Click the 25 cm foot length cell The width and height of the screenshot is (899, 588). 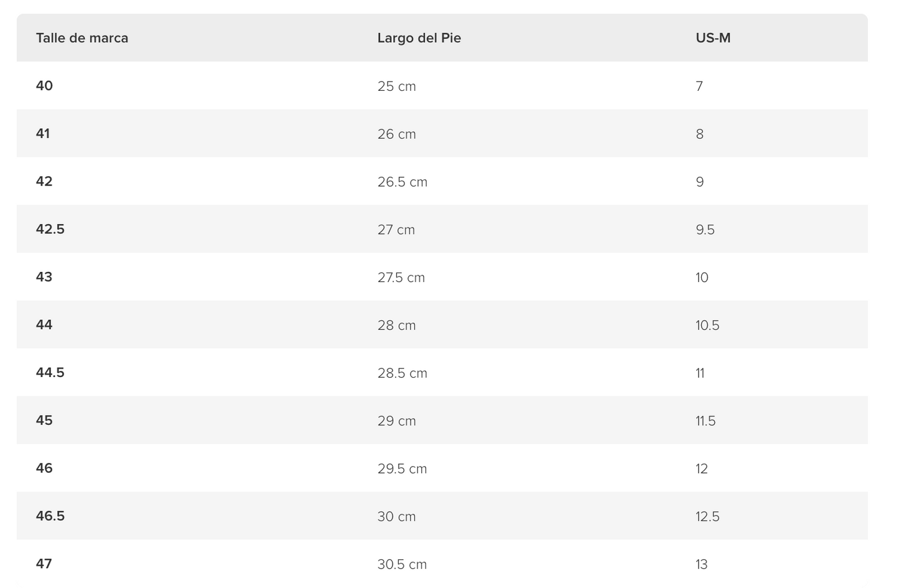pos(396,86)
